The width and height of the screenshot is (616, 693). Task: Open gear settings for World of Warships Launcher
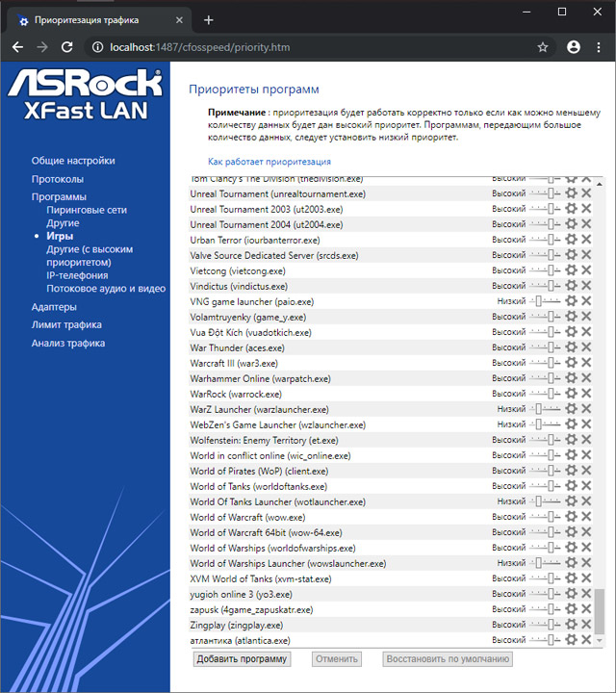click(572, 563)
